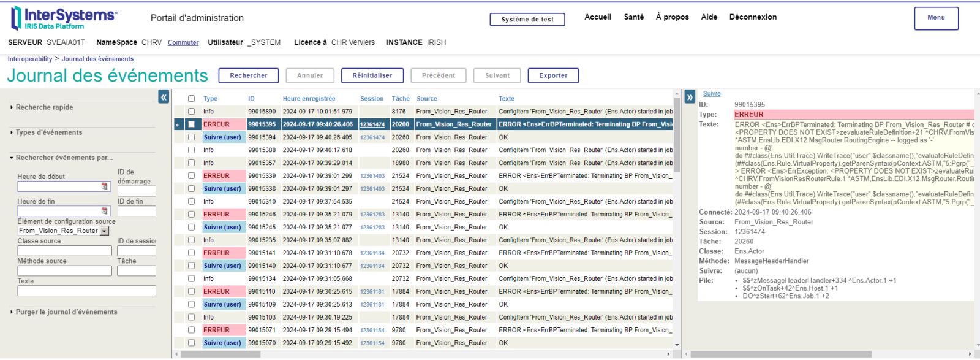The height and width of the screenshot is (360, 980).
Task: Sort by the Texte column header
Action: 507,99
